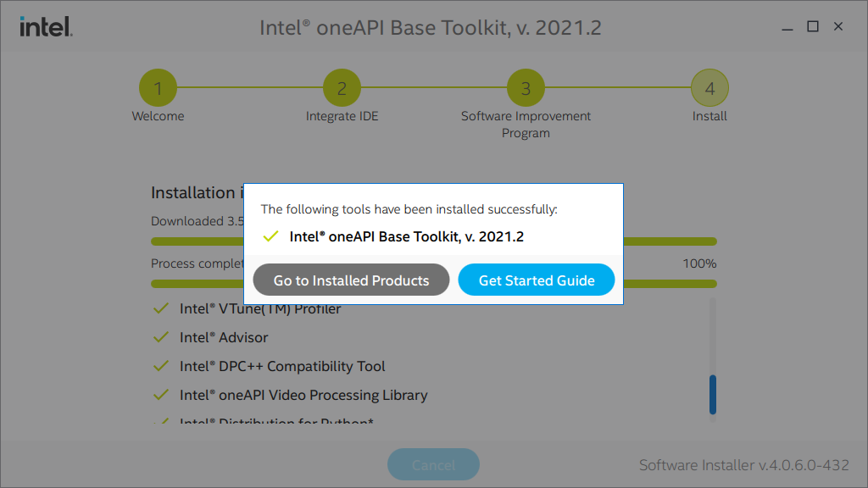Click the checkmark next to oneAPI Video Processing Library
The width and height of the screenshot is (868, 488).
(160, 395)
